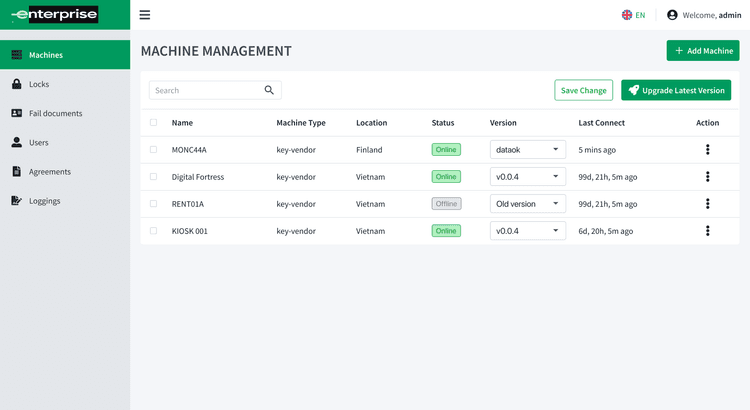Image resolution: width=750 pixels, height=410 pixels.
Task: Navigate to Users page
Action: click(65, 143)
